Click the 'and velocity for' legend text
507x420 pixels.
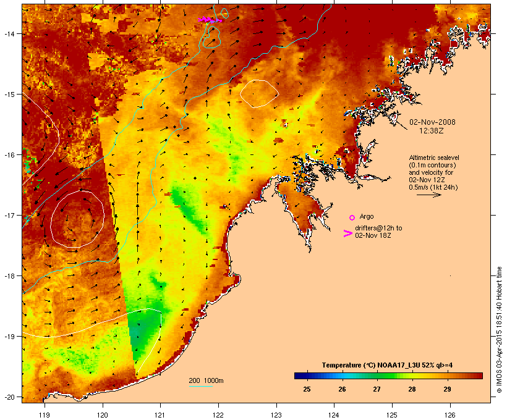pos(431,172)
